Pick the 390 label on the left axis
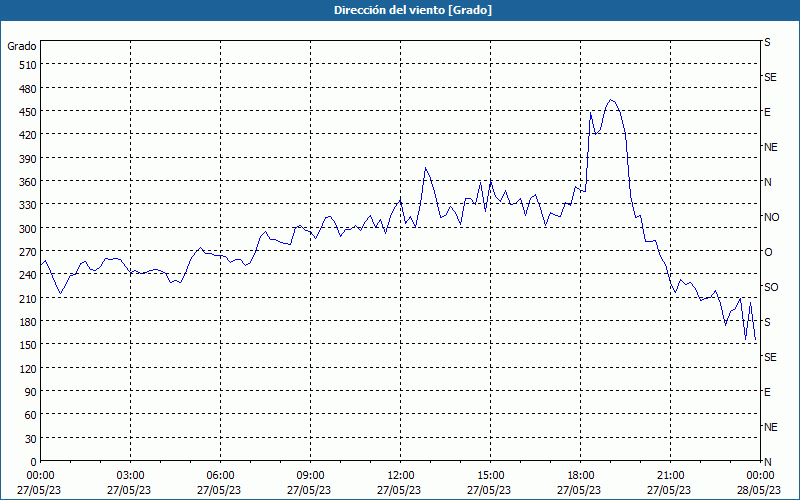This screenshot has height=500, width=800. (28, 159)
